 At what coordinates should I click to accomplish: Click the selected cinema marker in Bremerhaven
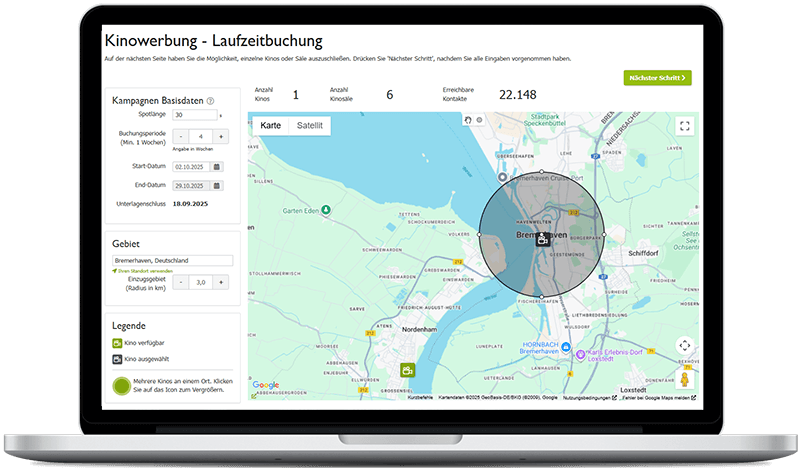[x=542, y=238]
